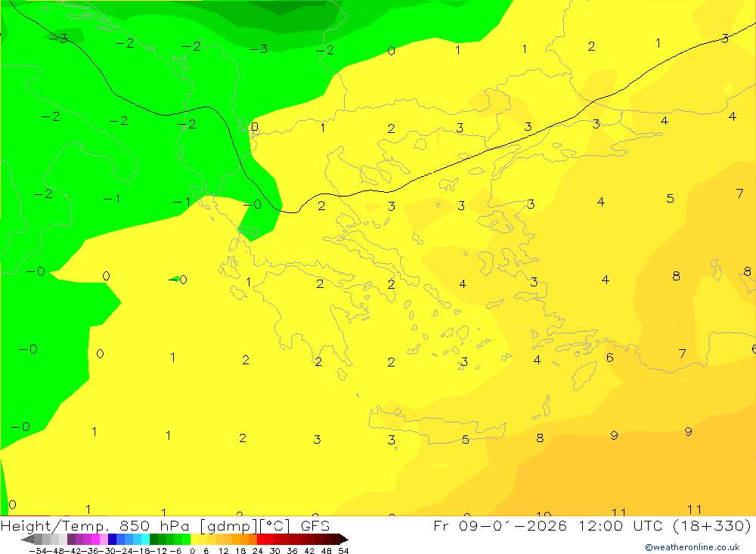
Task: Click the '[gdmp]' unit label in title
Action: point(228,525)
